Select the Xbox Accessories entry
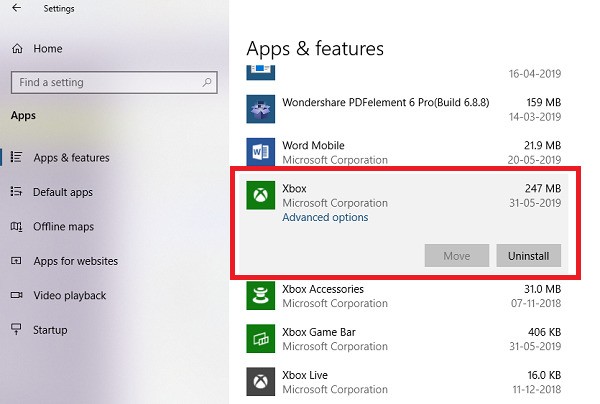Image resolution: width=600 pixels, height=404 pixels. click(404, 296)
